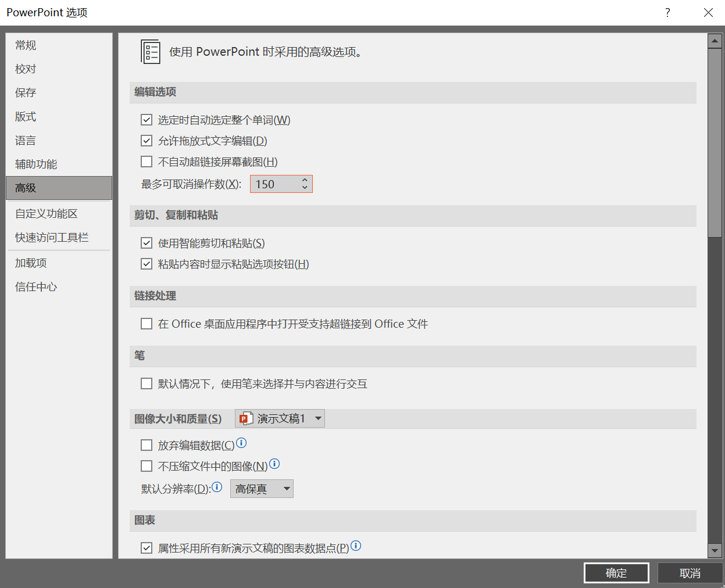The height and width of the screenshot is (588, 725).
Task: Check 在 Office 桌面应用程序中打开 links option
Action: [147, 324]
